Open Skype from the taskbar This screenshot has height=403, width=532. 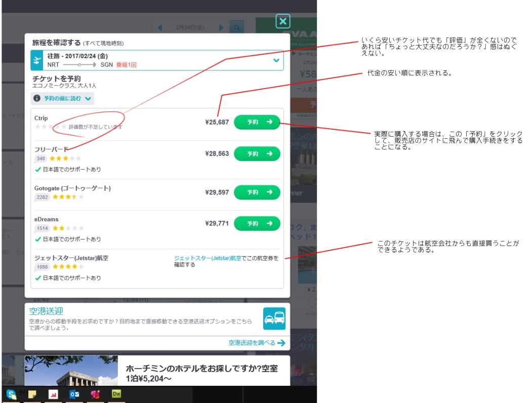tap(11, 394)
